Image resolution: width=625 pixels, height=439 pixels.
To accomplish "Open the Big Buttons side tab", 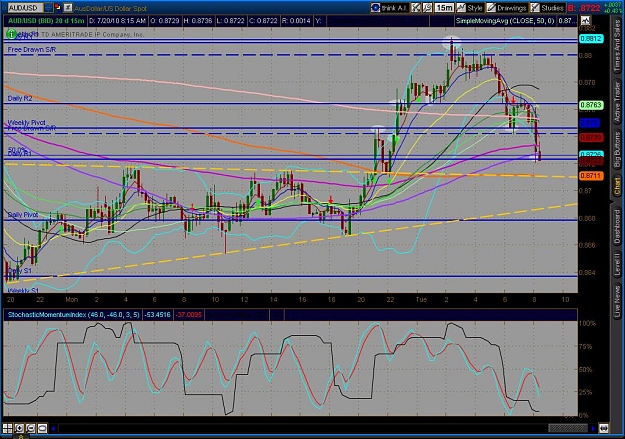I will tap(617, 150).
